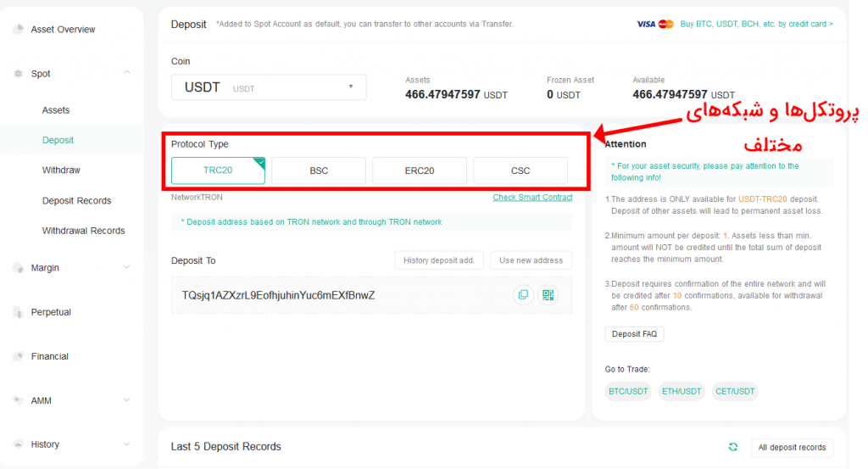Screen dimensions: 868x469
Task: Go to CET/USDT trading pair
Action: tap(735, 392)
